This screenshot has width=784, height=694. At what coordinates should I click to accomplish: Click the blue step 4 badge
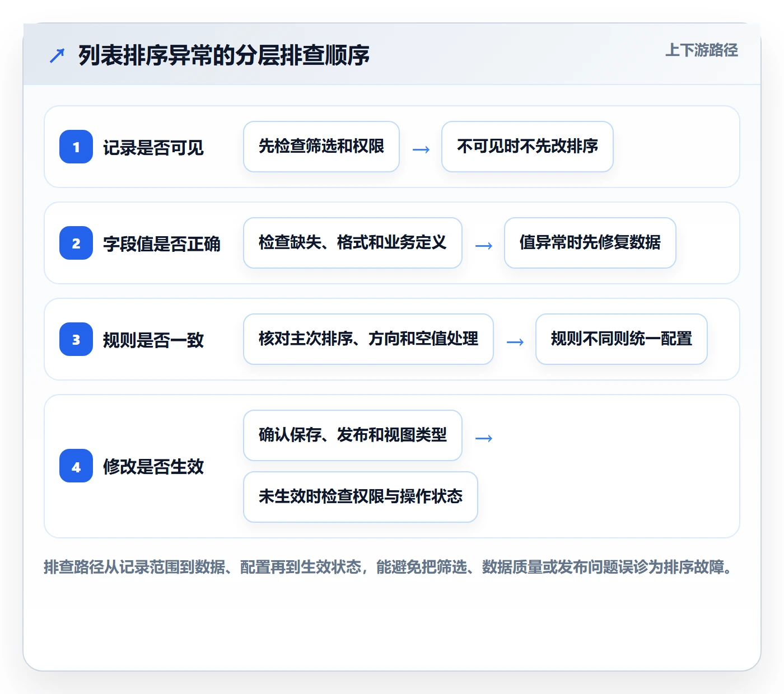tap(76, 466)
